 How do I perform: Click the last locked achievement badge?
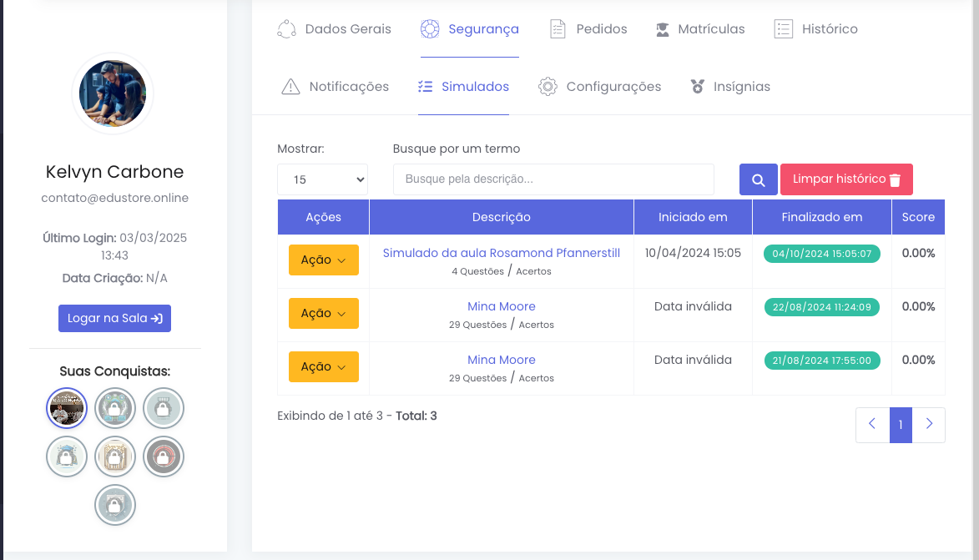coord(115,505)
